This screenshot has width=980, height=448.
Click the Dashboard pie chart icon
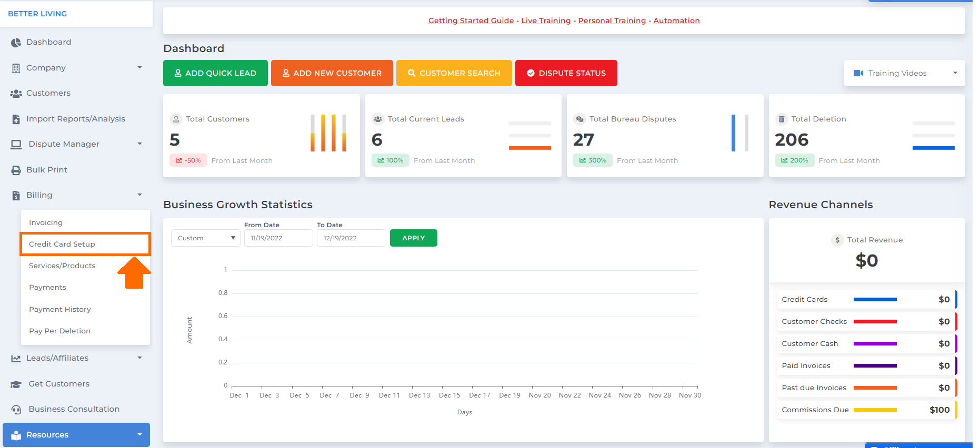16,43
